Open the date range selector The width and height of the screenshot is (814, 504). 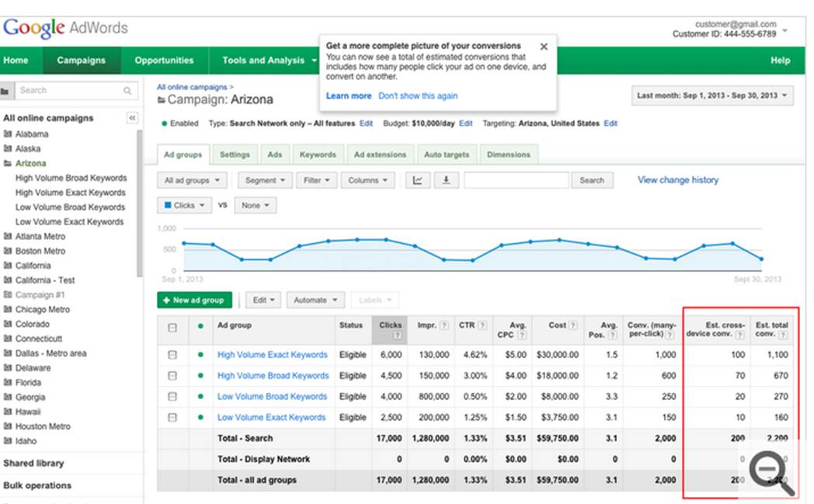pyautogui.click(x=712, y=96)
